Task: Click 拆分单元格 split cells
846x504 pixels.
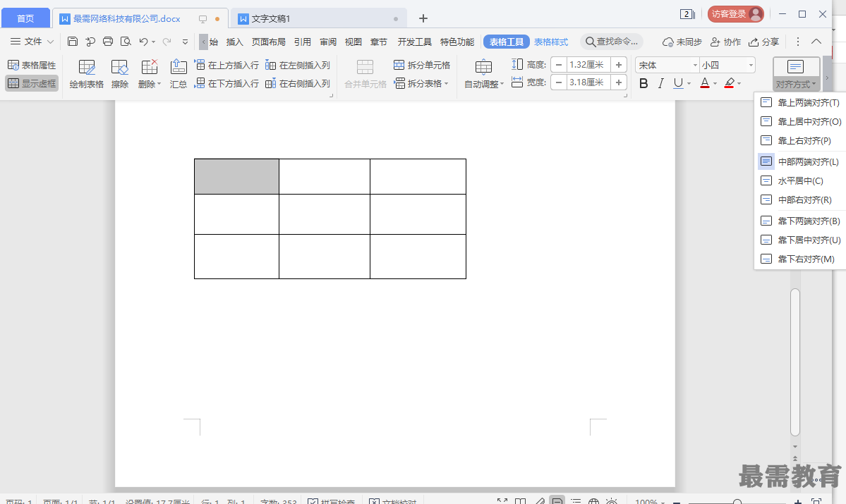Action: [x=421, y=66]
